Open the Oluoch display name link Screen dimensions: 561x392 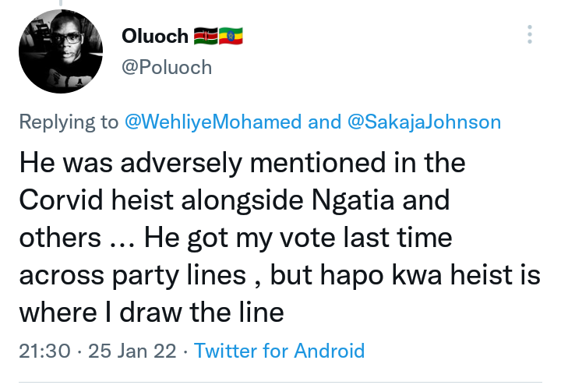click(x=155, y=36)
